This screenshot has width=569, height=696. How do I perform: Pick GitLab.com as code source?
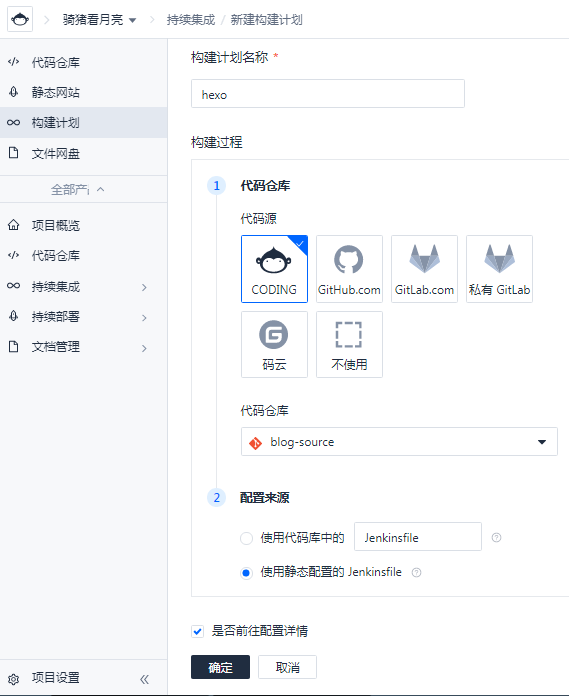click(424, 269)
